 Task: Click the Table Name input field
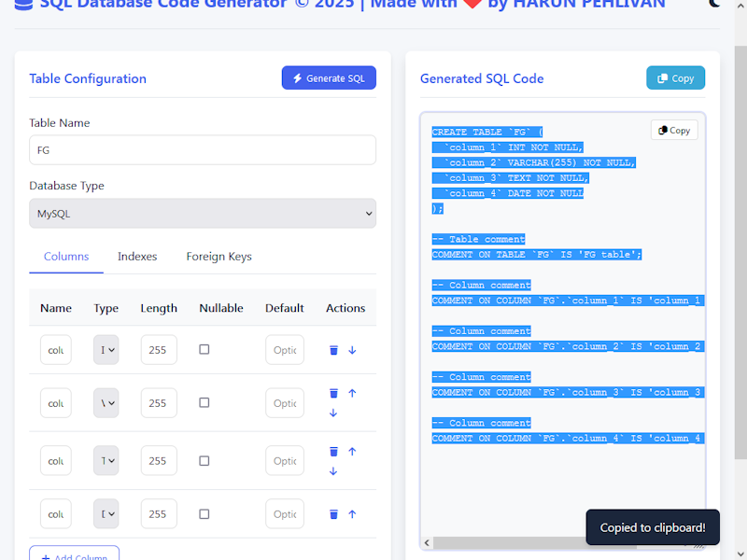203,150
